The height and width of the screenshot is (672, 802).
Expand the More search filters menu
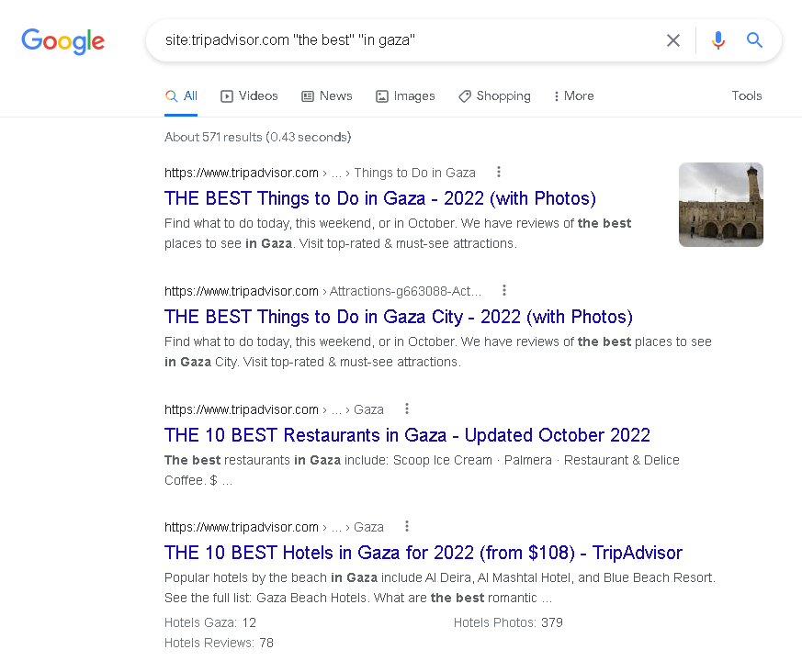573,96
